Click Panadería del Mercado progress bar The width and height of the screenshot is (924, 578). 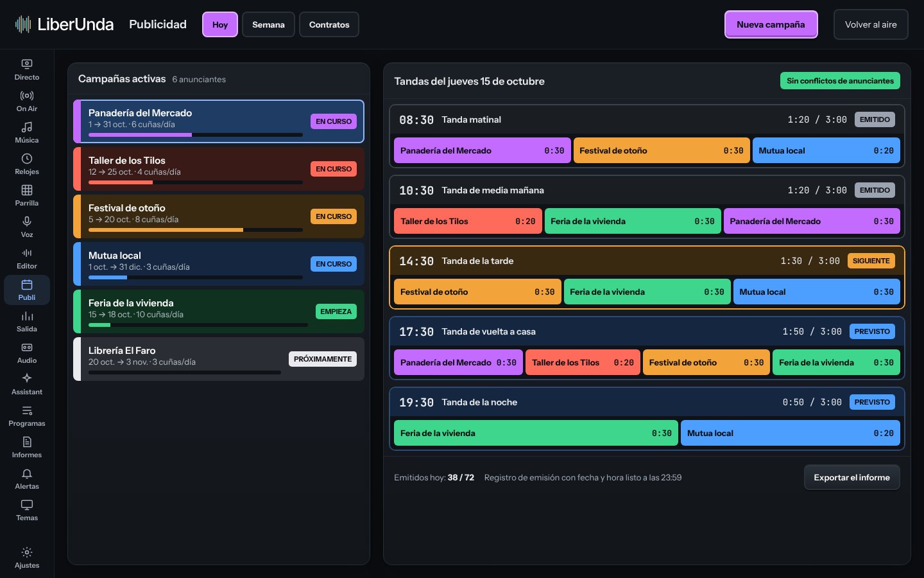[196, 135]
